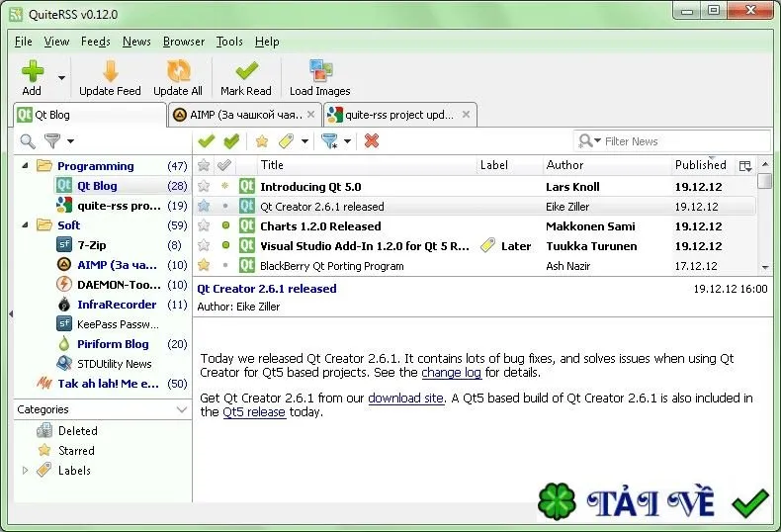This screenshot has height=532, width=781.
Task: Follow the change log link
Action: (451, 373)
